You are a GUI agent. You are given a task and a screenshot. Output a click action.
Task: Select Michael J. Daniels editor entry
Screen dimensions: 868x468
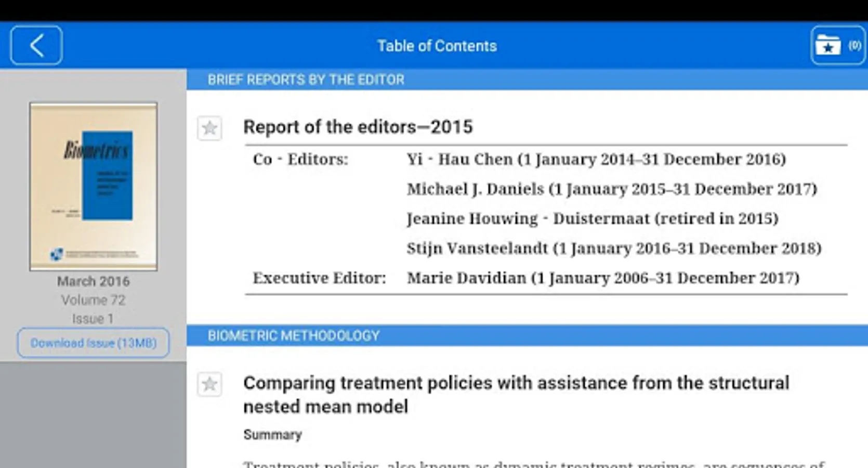tap(612, 189)
